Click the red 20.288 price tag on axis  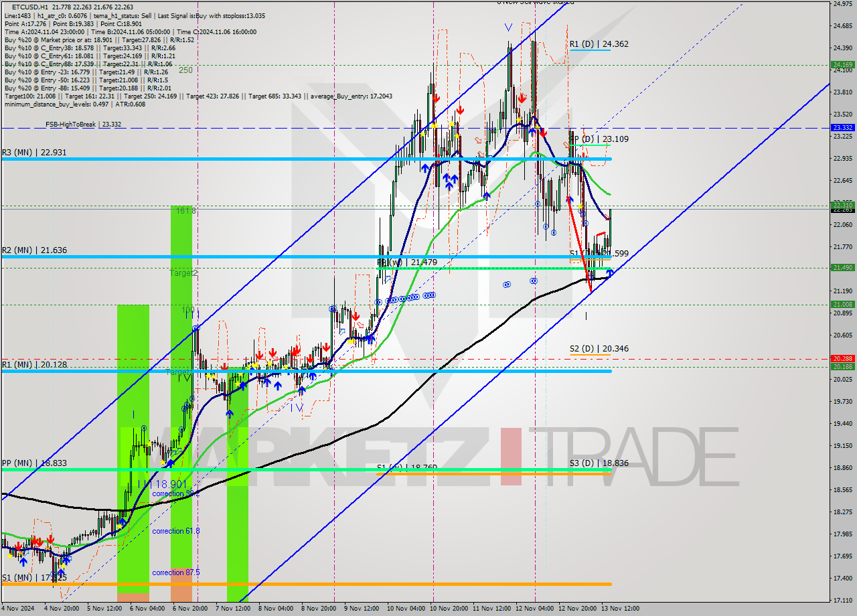point(842,359)
